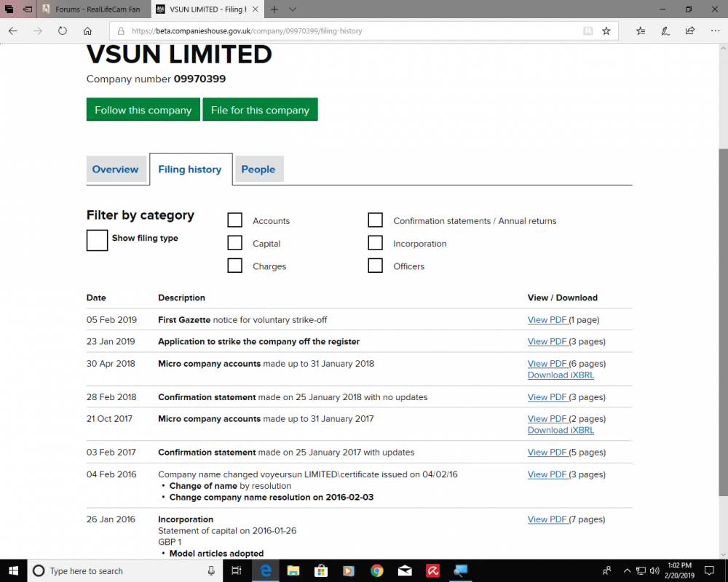Click the Follow this company button

(143, 109)
